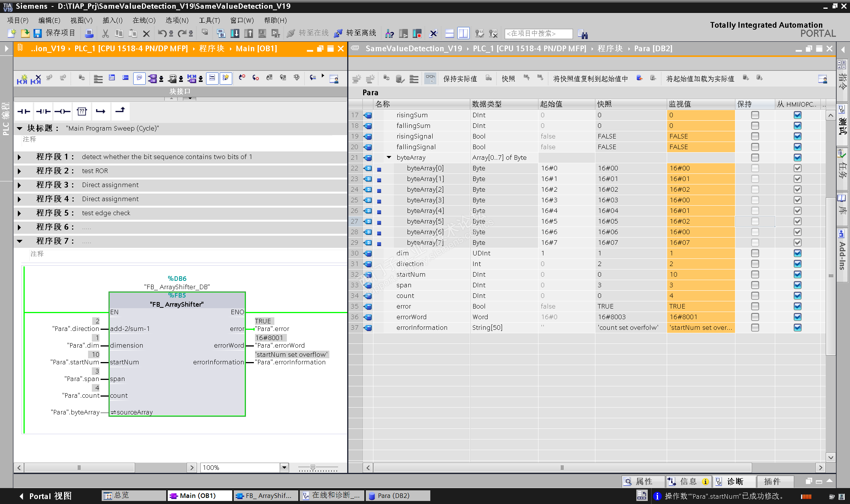Click the 保持实际值 button
This screenshot has width=850, height=504.
[x=460, y=79]
